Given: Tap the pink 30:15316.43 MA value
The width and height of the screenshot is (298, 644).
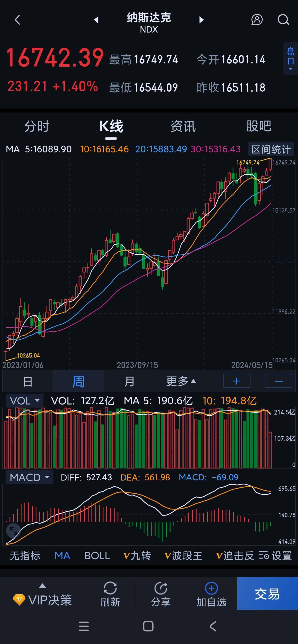Looking at the screenshot, I should pyautogui.click(x=216, y=149).
